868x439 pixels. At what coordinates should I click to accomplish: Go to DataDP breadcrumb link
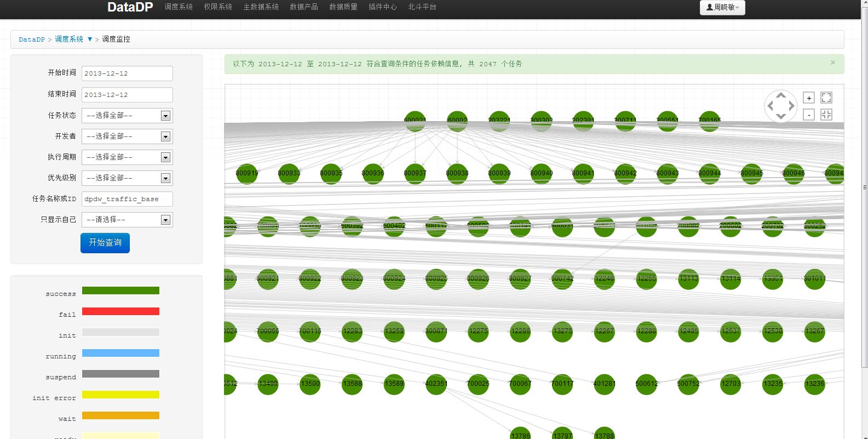pyautogui.click(x=32, y=39)
